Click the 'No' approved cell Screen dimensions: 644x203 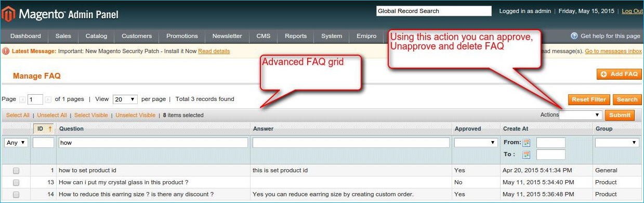tap(458, 182)
